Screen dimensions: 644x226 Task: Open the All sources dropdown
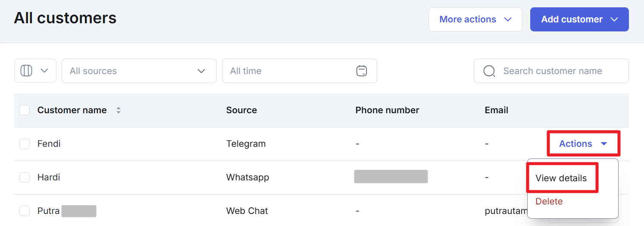(x=139, y=71)
